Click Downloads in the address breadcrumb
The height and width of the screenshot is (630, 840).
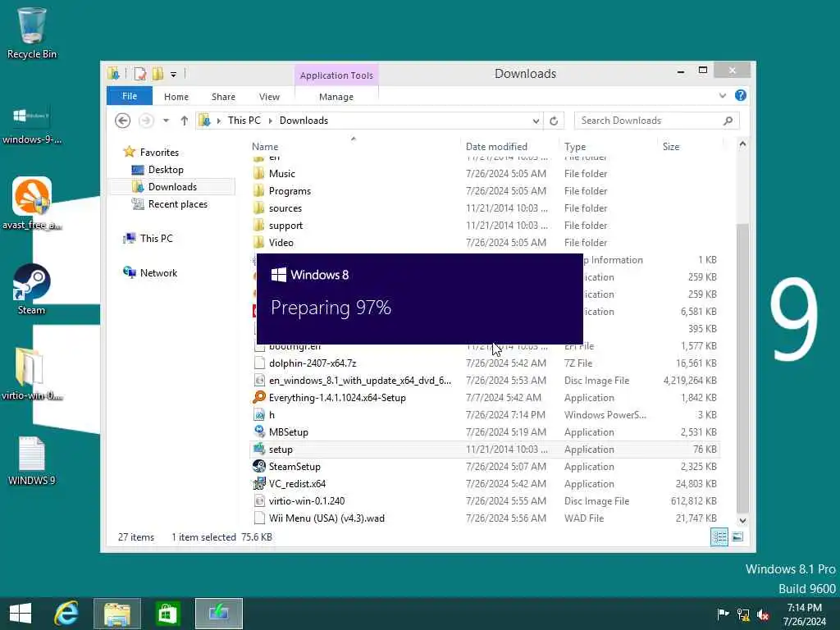pos(304,121)
